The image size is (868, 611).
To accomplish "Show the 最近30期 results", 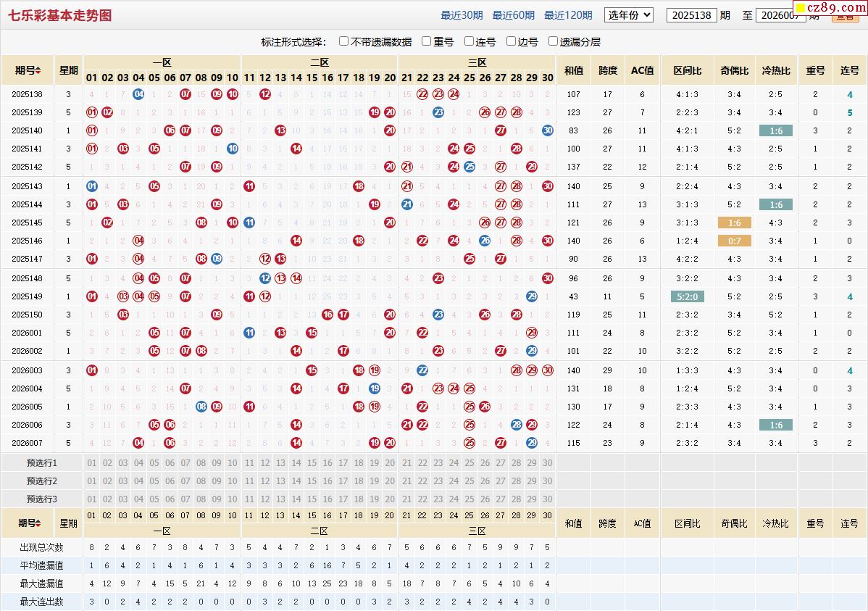I will point(462,15).
